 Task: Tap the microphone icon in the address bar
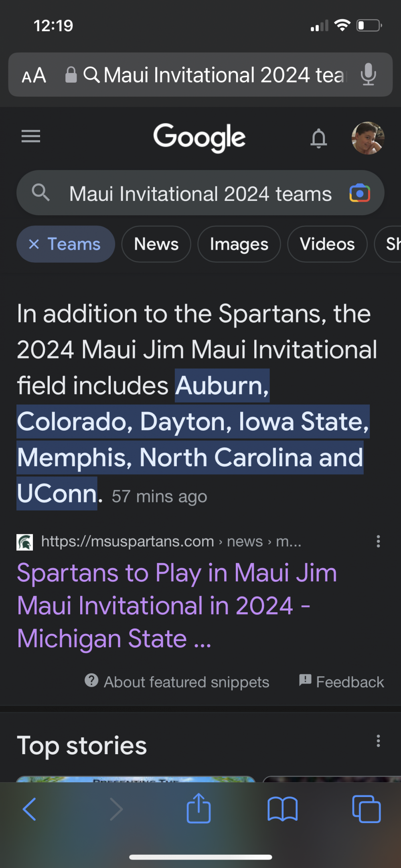point(368,75)
